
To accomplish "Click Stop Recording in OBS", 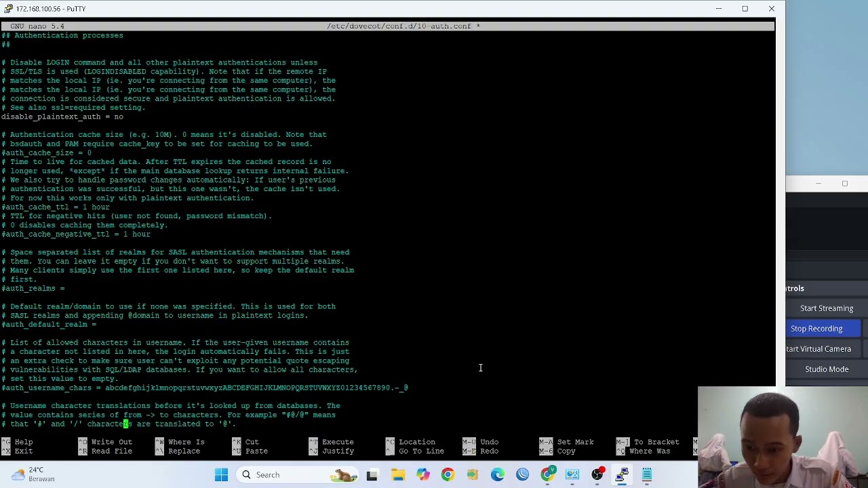I will (x=816, y=329).
